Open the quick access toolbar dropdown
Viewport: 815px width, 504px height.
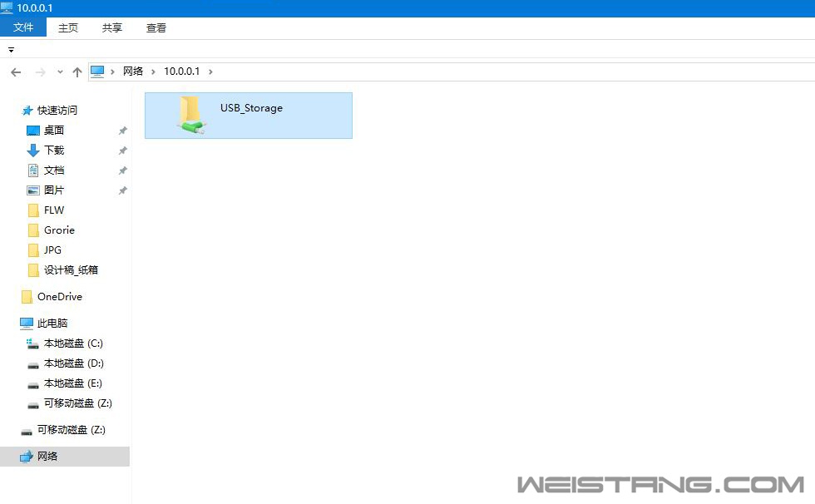click(x=11, y=50)
